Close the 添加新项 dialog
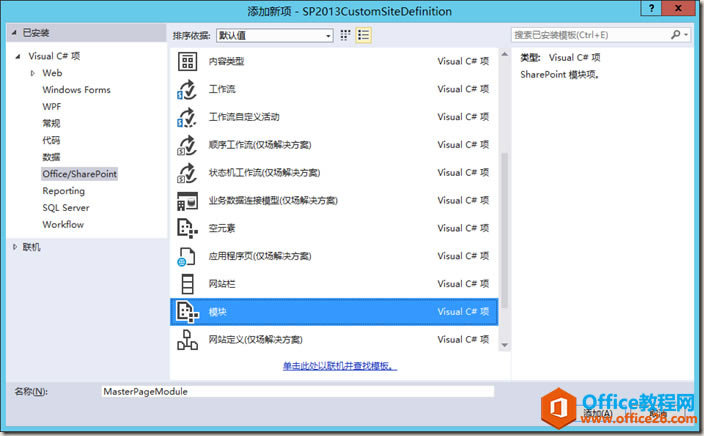 click(678, 8)
